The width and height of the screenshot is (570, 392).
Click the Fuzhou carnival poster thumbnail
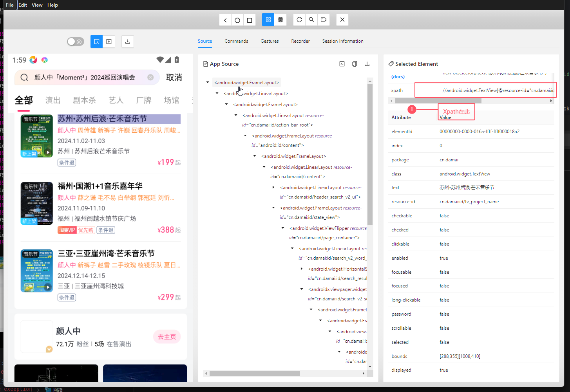(x=37, y=203)
